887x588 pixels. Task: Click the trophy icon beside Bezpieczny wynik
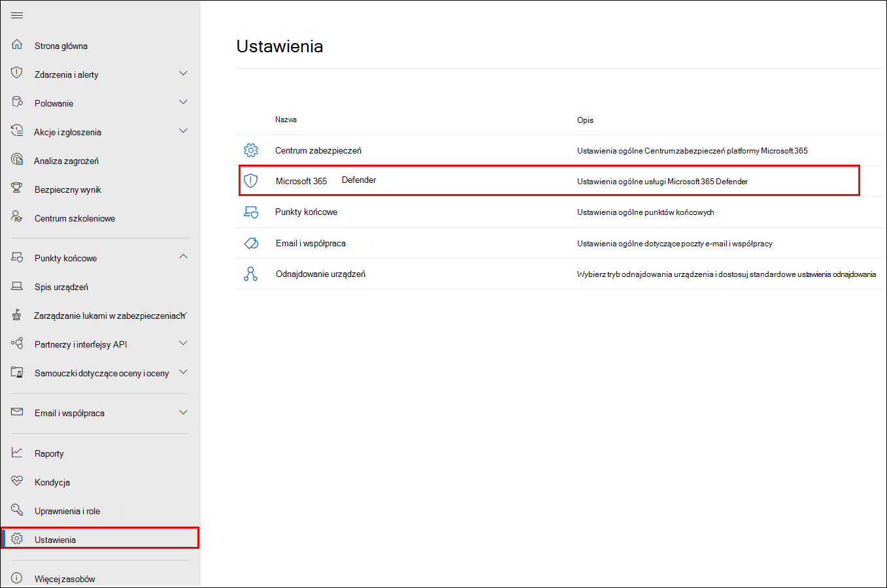[17, 188]
